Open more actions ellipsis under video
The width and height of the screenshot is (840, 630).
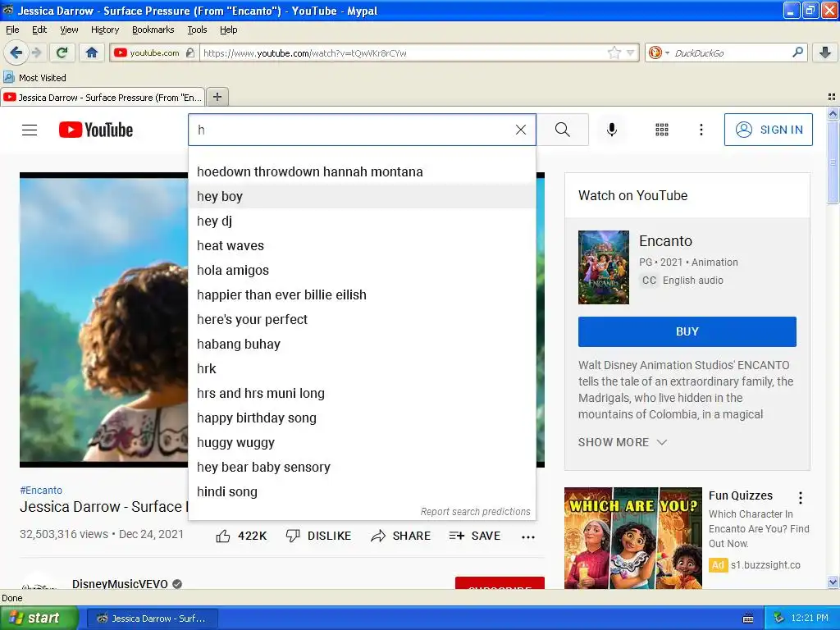(x=528, y=536)
